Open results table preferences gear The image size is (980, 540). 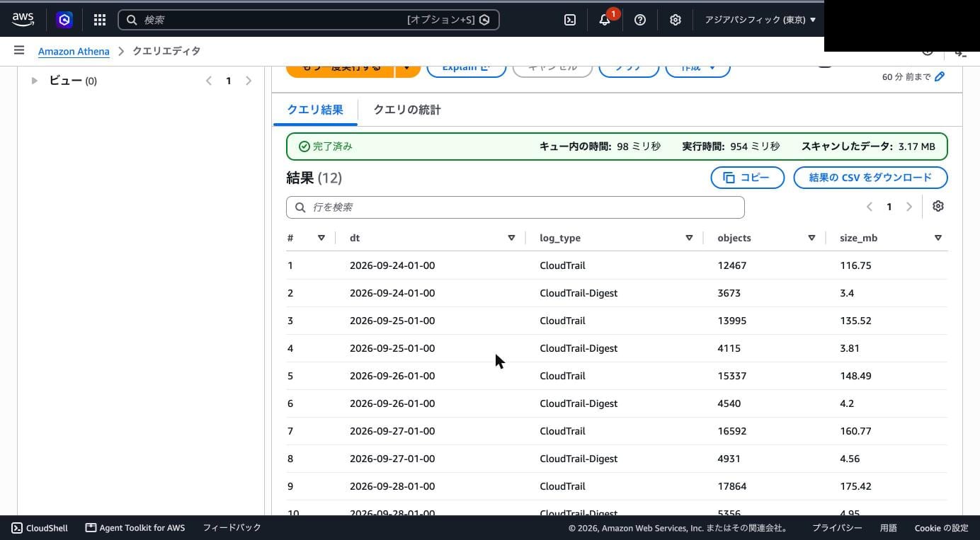tap(938, 206)
